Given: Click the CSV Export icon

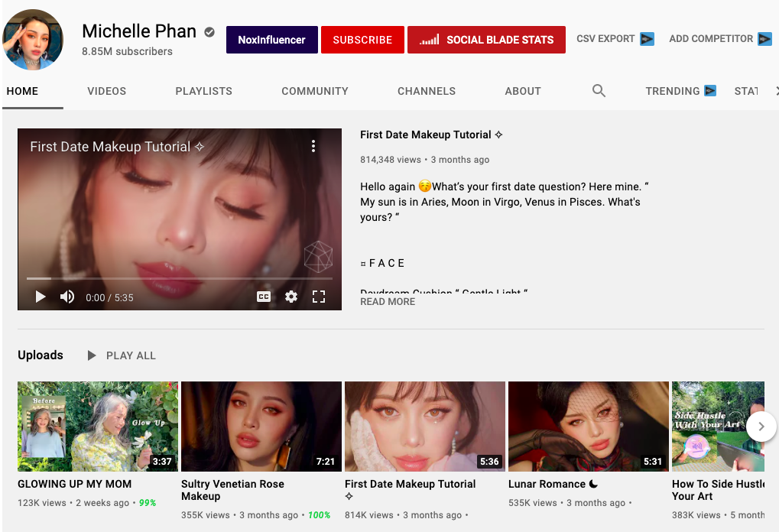Looking at the screenshot, I should pos(647,39).
